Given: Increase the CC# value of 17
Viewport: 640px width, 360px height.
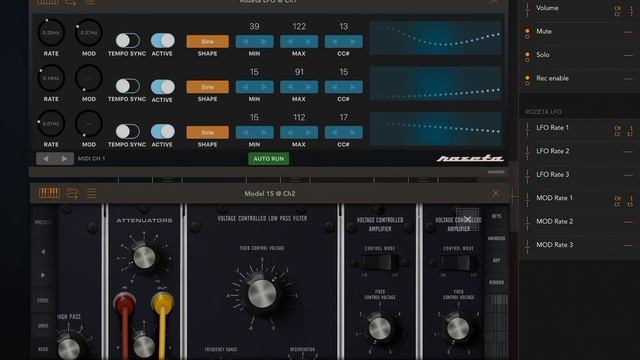Looking at the screenshot, I should click(x=353, y=132).
